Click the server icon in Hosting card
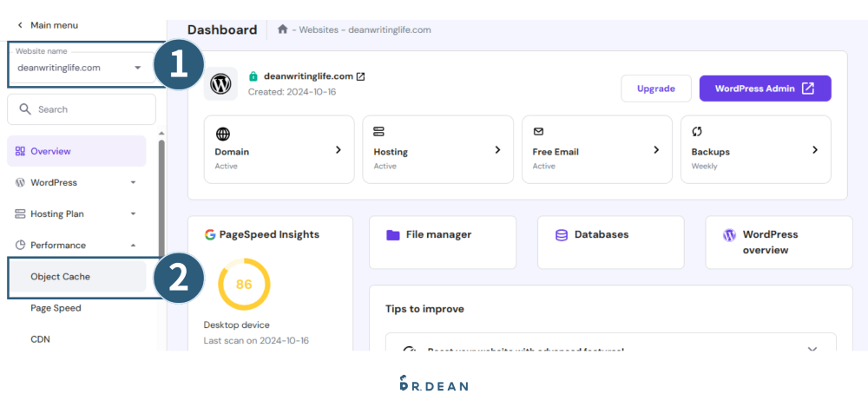Image resolution: width=868 pixels, height=407 pixels. (x=379, y=132)
